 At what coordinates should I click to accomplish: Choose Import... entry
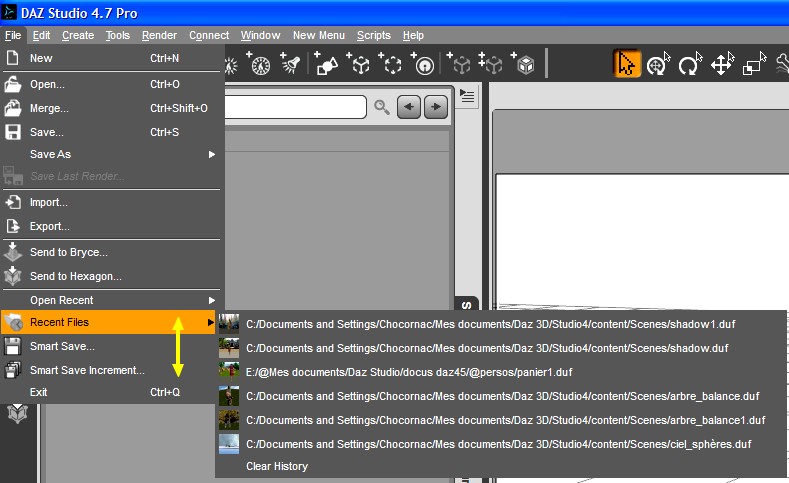click(112, 202)
